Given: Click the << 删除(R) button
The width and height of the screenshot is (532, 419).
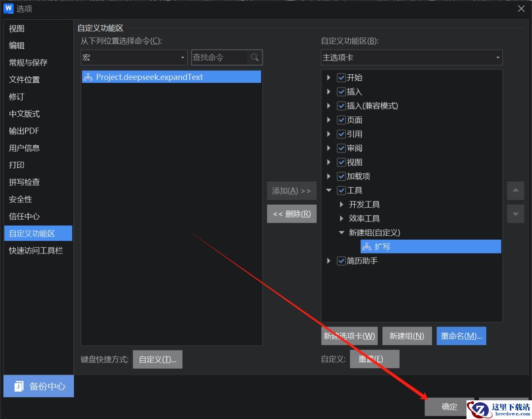Looking at the screenshot, I should click(292, 214).
